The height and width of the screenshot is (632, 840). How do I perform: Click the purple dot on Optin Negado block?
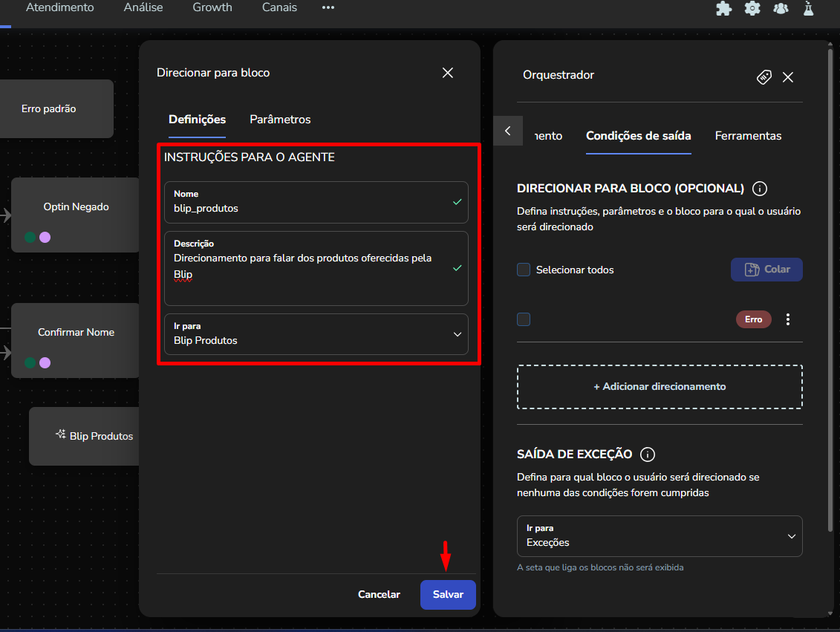coord(45,238)
